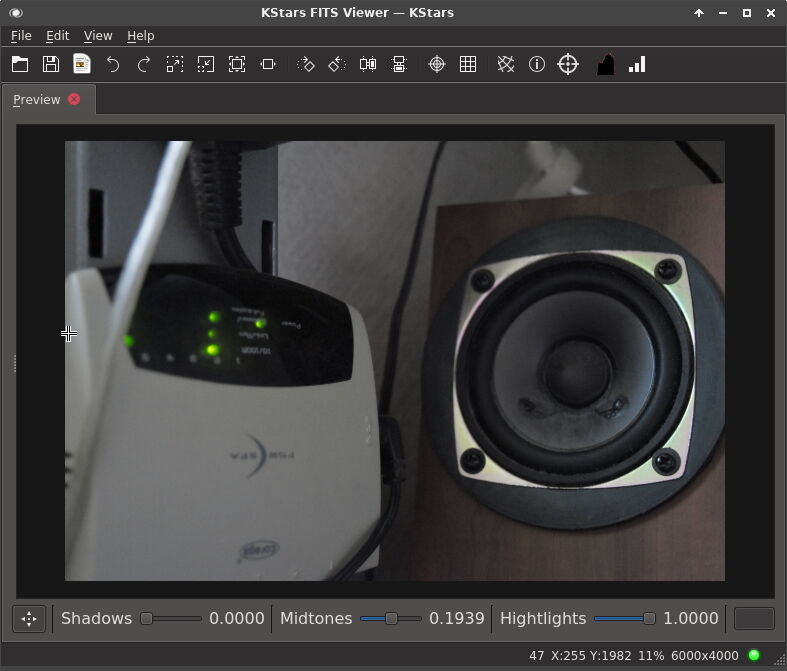
Task: Open the histogram view
Action: tap(606, 64)
